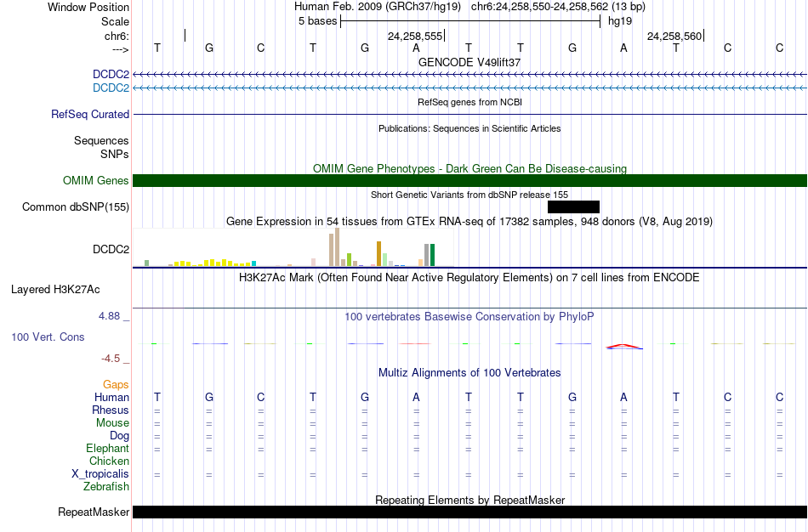The width and height of the screenshot is (808, 532).
Task: Click the 4.88 PhyloP upper limit value
Action: coord(109,315)
